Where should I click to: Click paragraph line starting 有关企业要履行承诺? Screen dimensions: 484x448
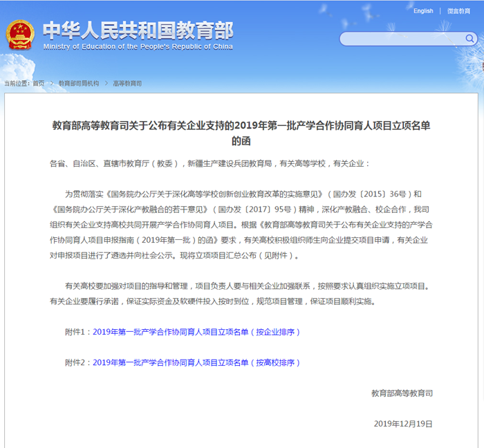coord(213,301)
